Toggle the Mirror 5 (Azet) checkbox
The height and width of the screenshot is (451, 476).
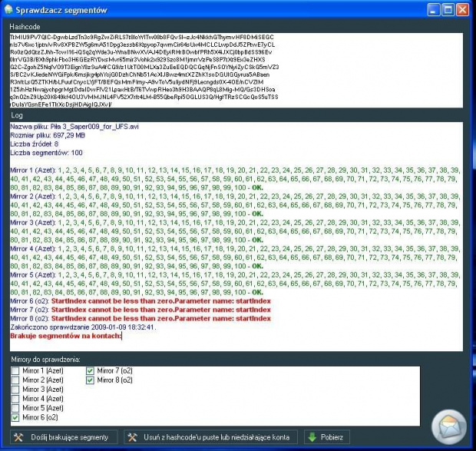[15, 409]
